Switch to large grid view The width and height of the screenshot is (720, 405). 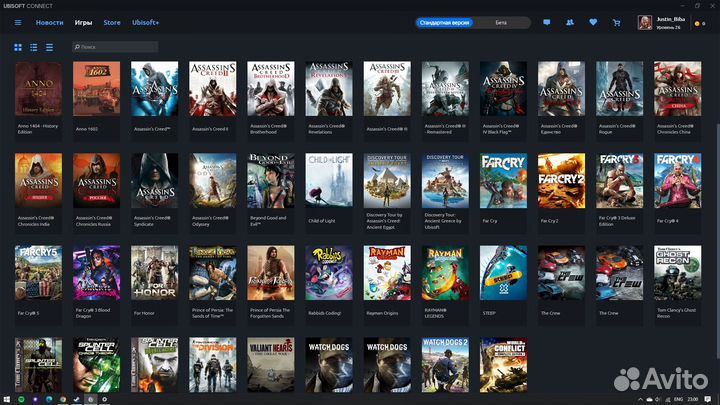pyautogui.click(x=18, y=47)
